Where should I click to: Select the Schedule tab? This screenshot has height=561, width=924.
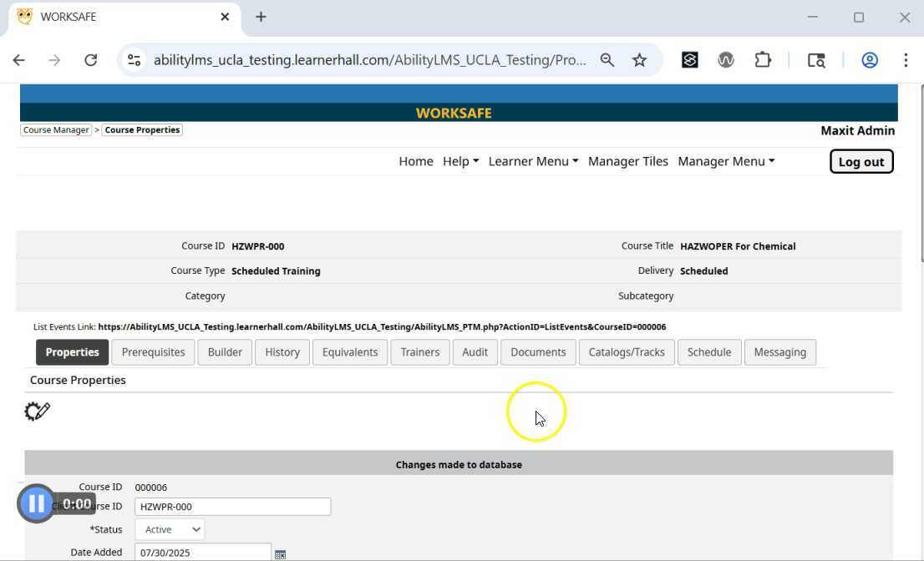click(x=708, y=352)
